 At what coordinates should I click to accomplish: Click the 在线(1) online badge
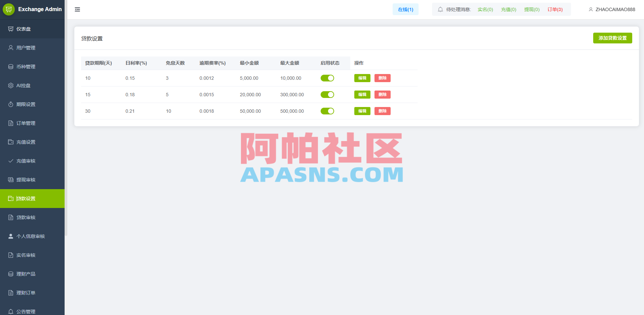point(405,9)
